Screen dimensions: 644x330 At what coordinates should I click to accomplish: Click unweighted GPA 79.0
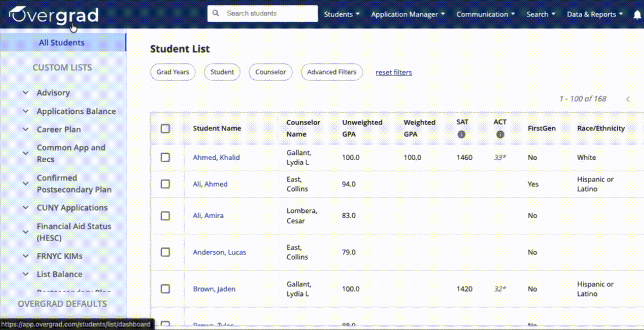click(349, 252)
